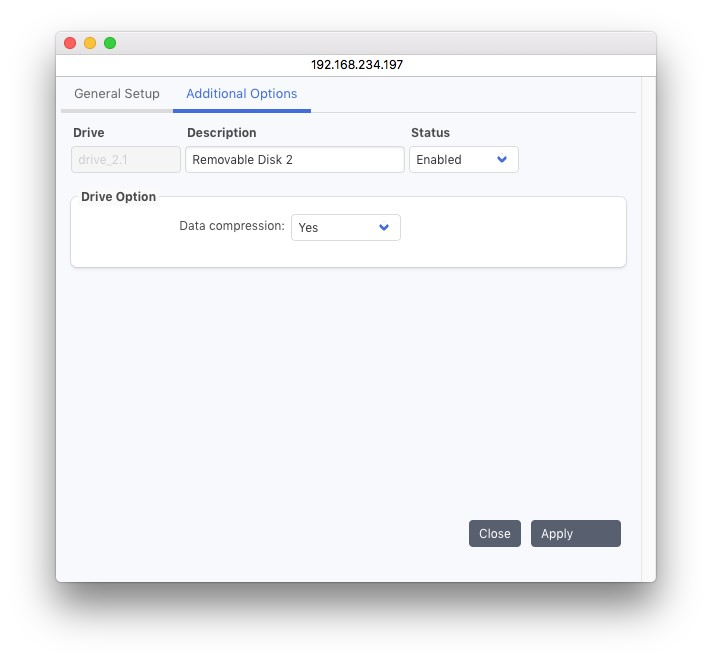
Task: Click the Status column header
Action: 430,133
